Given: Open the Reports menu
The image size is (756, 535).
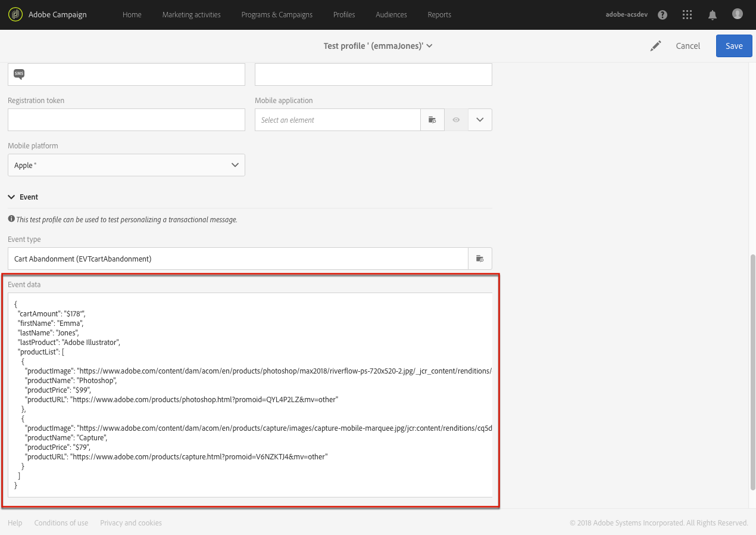Looking at the screenshot, I should [439, 15].
